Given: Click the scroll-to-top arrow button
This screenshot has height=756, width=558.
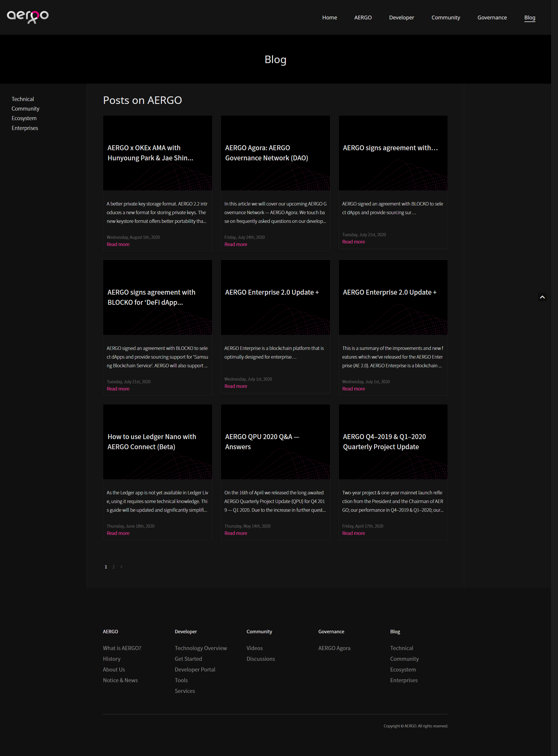Looking at the screenshot, I should click(542, 297).
